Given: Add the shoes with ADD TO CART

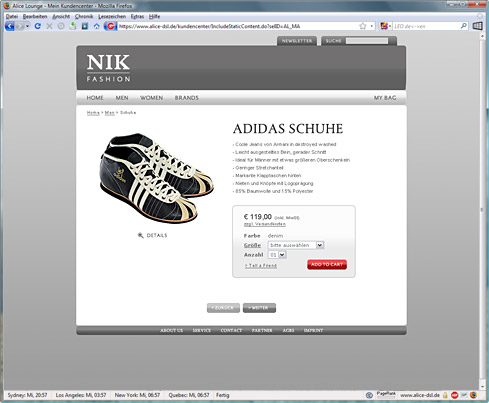Looking at the screenshot, I should click(x=327, y=264).
